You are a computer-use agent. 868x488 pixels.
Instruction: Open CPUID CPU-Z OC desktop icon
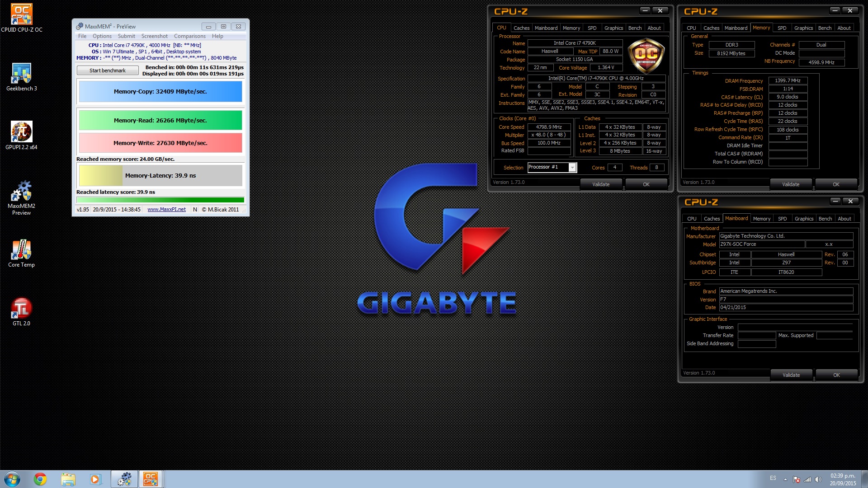(21, 19)
